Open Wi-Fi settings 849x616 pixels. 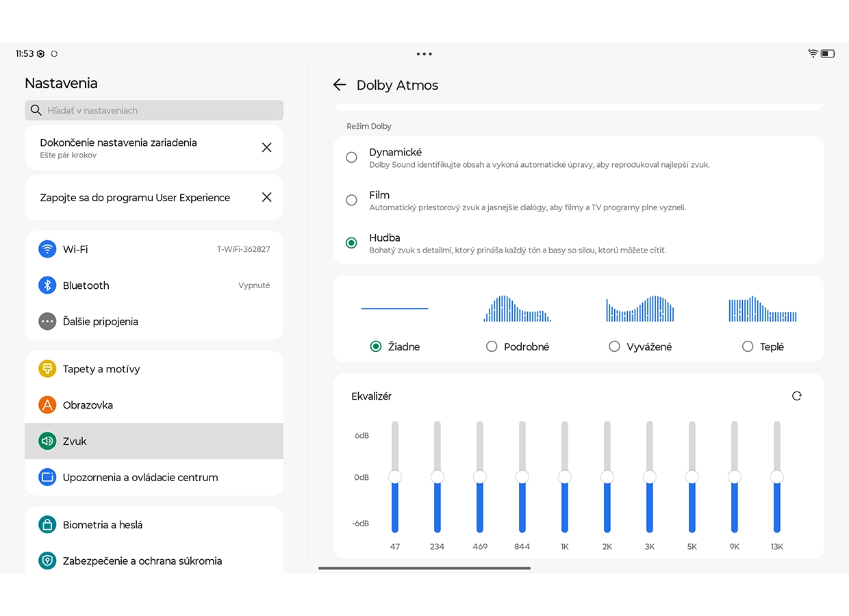click(154, 249)
